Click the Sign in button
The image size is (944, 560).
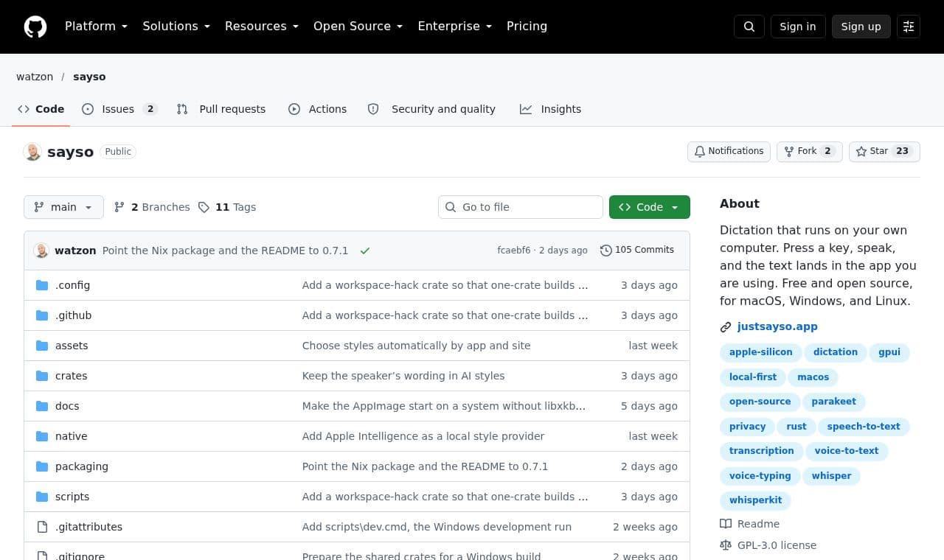(x=798, y=27)
